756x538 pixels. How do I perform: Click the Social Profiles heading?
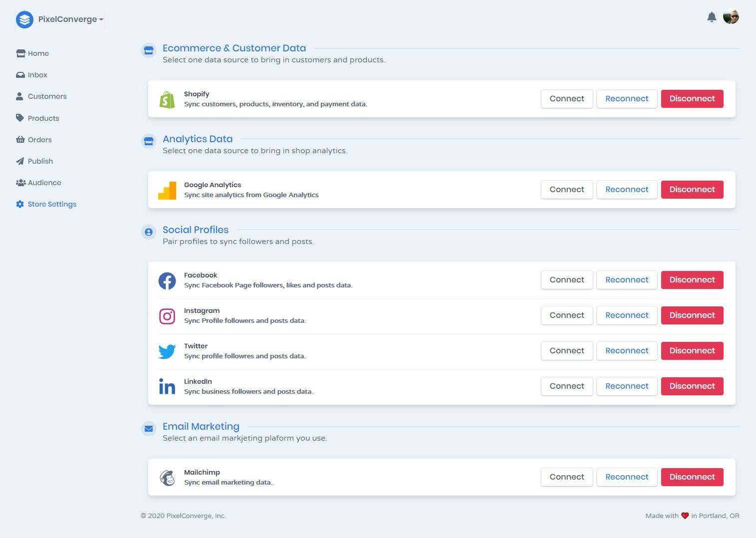196,230
